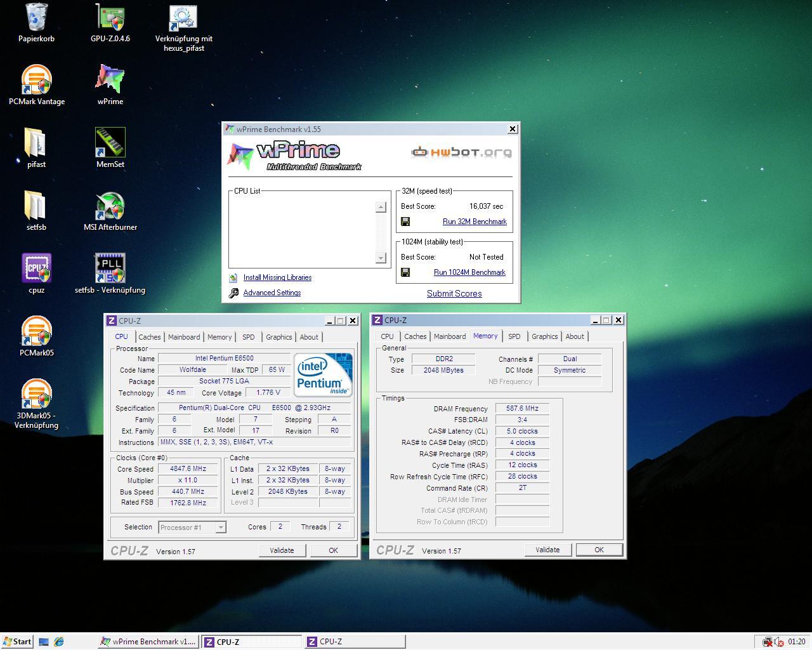Viewport: 812px width, 650px height.
Task: Click the Bus Speed value 440.7 MHz
Action: pyautogui.click(x=188, y=491)
